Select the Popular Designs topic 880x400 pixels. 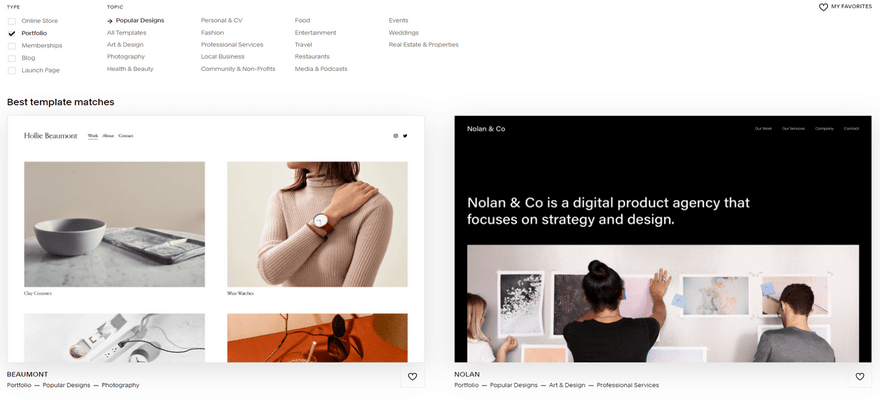point(139,20)
